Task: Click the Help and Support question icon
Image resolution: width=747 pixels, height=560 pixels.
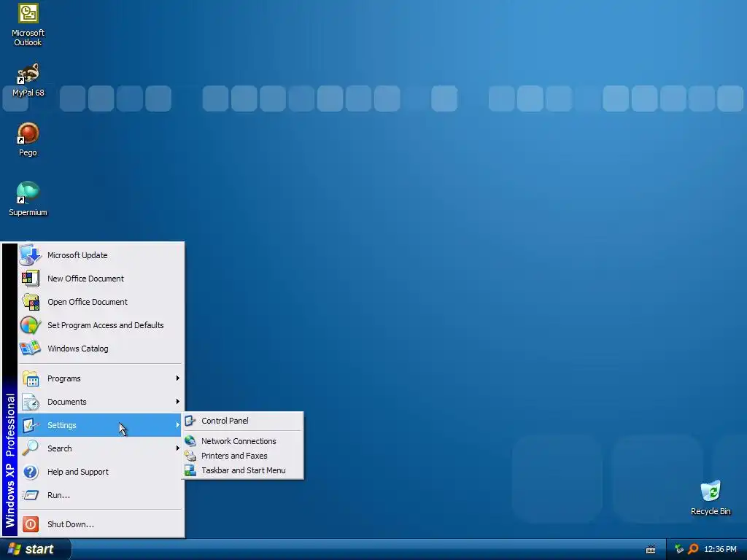Action: (x=31, y=472)
